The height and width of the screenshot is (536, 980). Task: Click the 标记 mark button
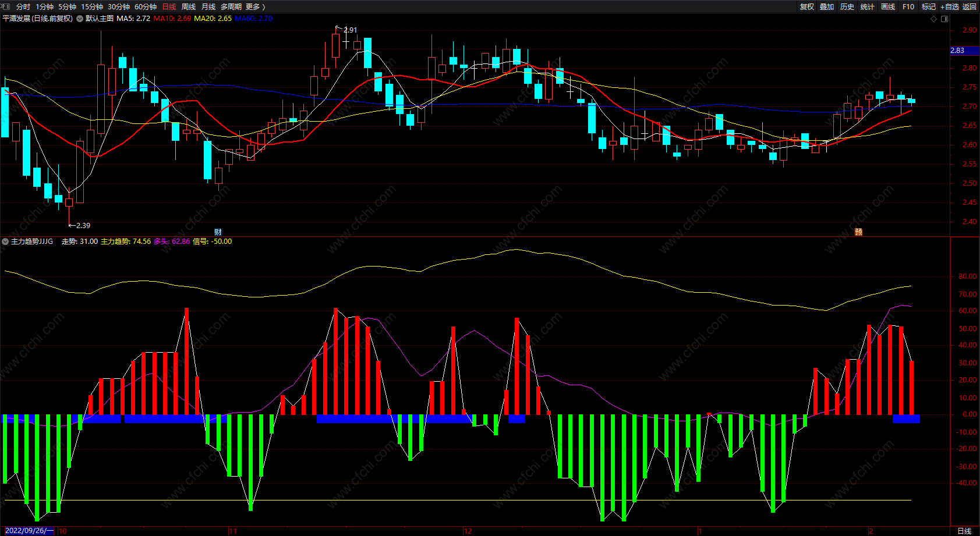point(929,7)
